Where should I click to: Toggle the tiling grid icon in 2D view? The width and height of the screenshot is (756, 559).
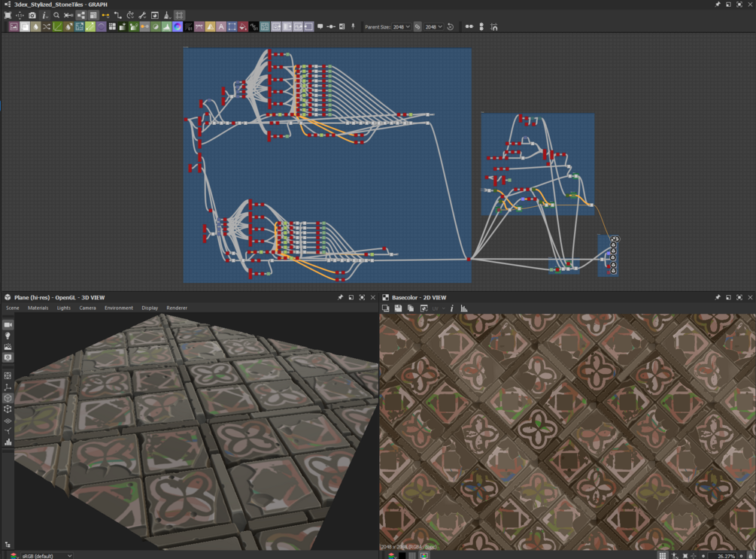(662, 555)
